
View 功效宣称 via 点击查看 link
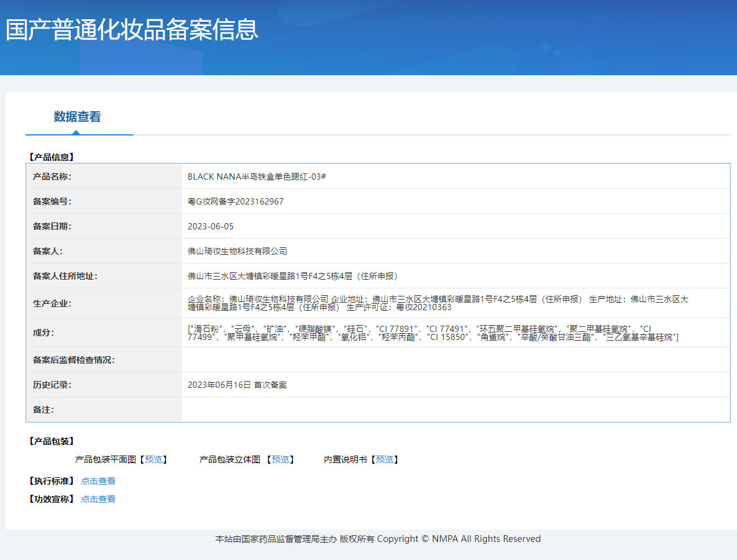pos(98,499)
